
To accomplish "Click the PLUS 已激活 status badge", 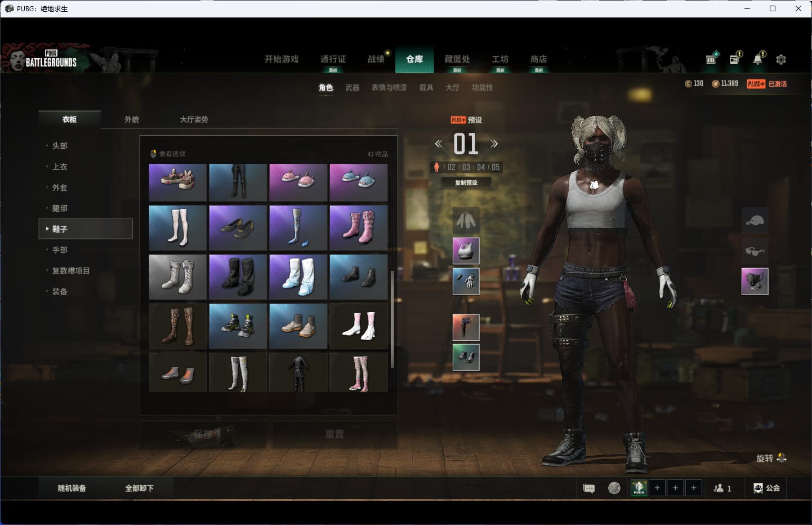I will coord(767,84).
